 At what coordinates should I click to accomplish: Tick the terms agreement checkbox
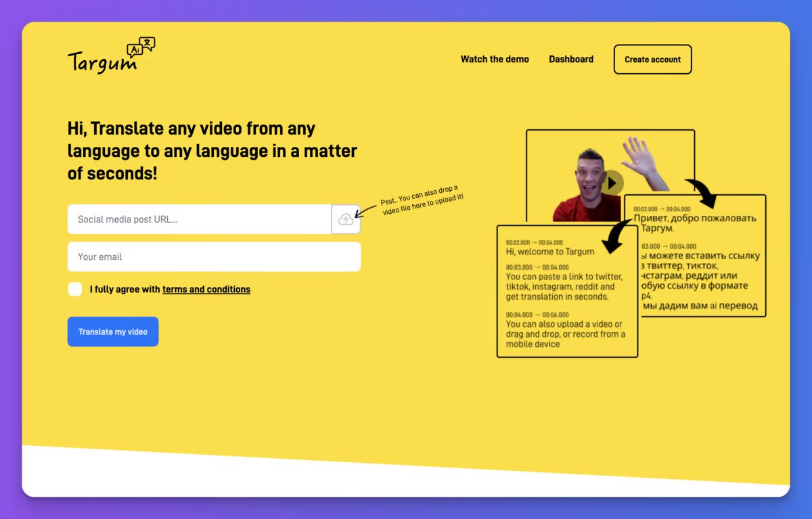point(75,290)
